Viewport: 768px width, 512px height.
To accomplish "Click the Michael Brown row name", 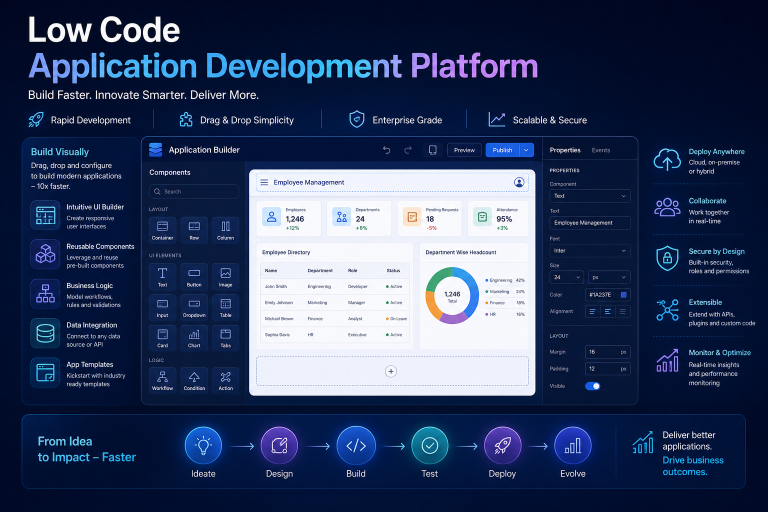I will click(279, 319).
